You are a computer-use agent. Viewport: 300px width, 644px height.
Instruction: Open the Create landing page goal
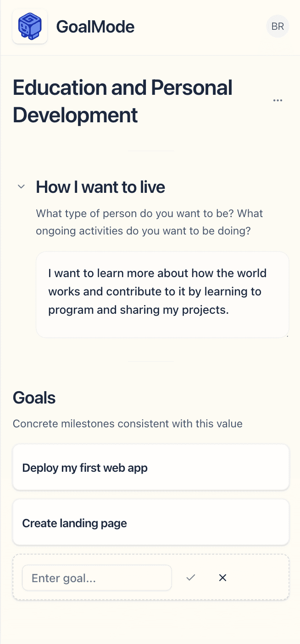tap(151, 522)
